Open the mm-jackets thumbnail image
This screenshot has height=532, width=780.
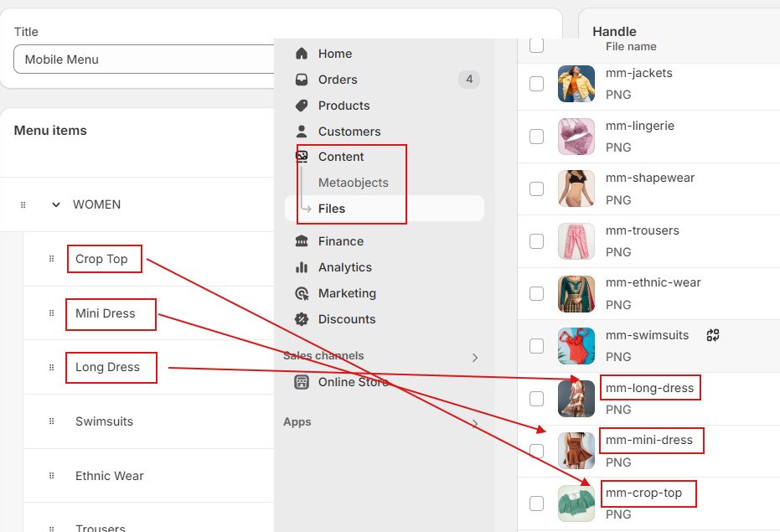click(576, 84)
